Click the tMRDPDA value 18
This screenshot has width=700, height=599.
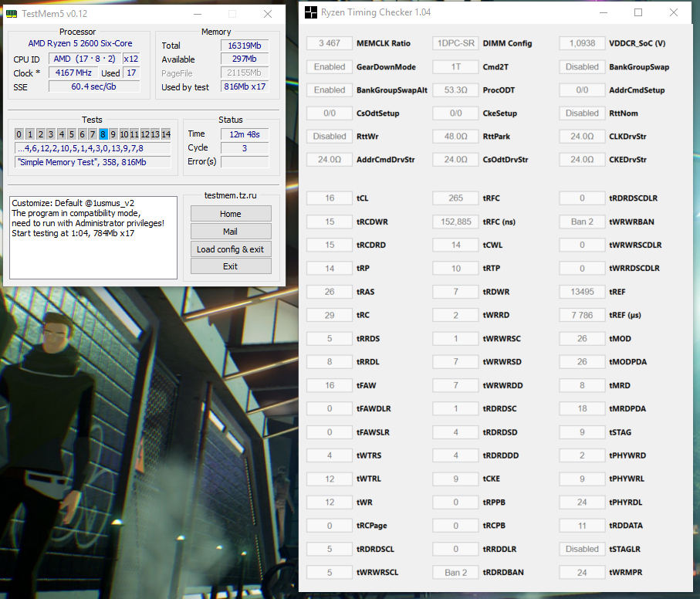[582, 409]
